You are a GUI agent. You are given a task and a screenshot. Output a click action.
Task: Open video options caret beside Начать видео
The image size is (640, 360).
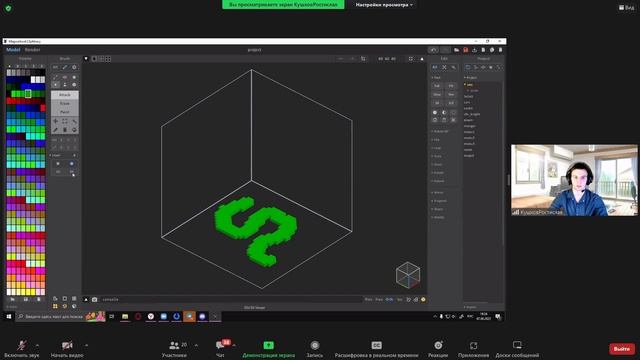86,345
